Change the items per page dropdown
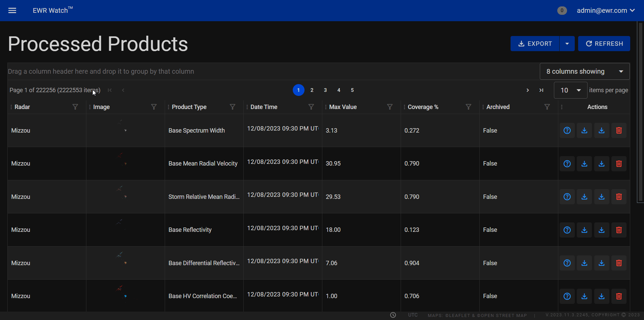Screen dimensions: 644x320 click(570, 90)
